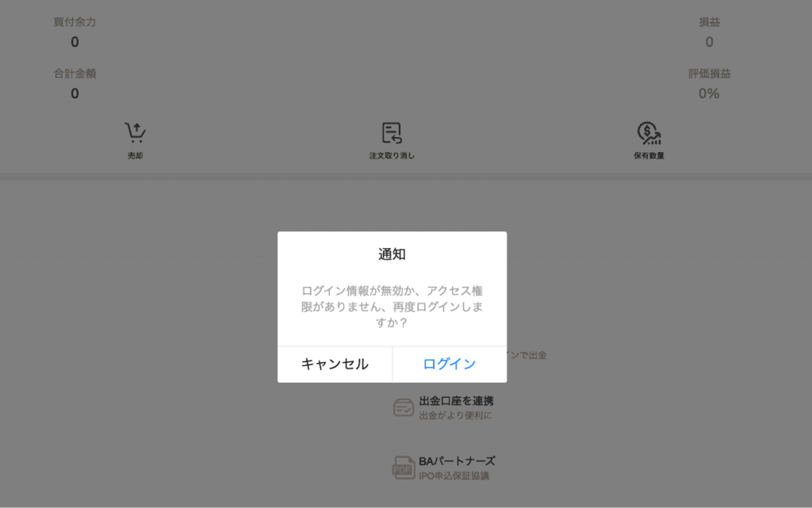Click the 買付余力 label

pyautogui.click(x=75, y=21)
